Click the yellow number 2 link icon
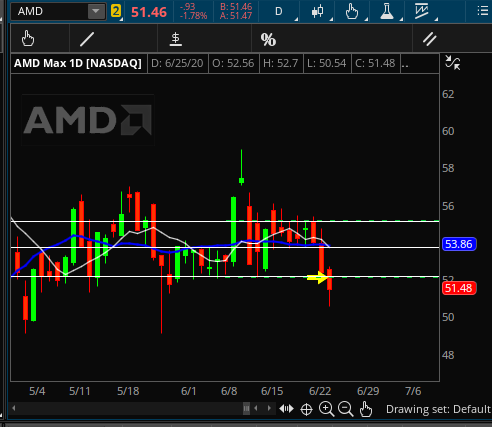The width and height of the screenshot is (492, 427). coord(116,11)
